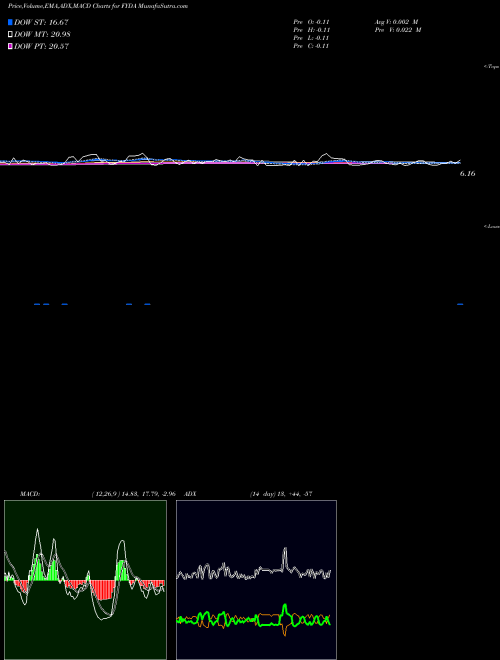Viewport: 500px width, 660px height.
Task: Select the 'DOW PT: 20.57' legend text
Action: click(41, 46)
